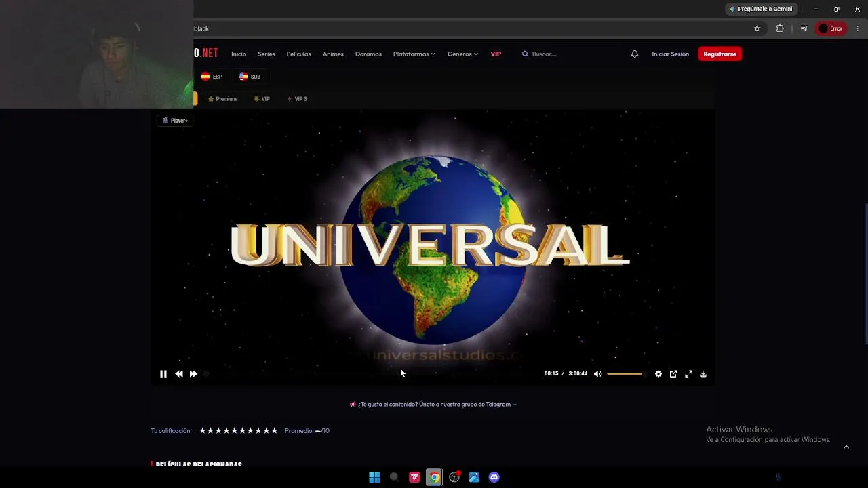Open Windows taskbar search
868x488 pixels.
tap(394, 477)
